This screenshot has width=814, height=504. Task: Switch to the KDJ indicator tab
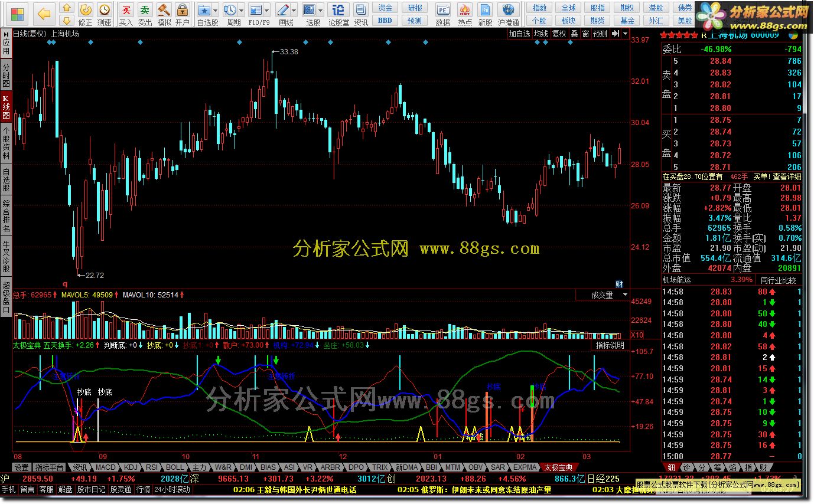tap(131, 467)
